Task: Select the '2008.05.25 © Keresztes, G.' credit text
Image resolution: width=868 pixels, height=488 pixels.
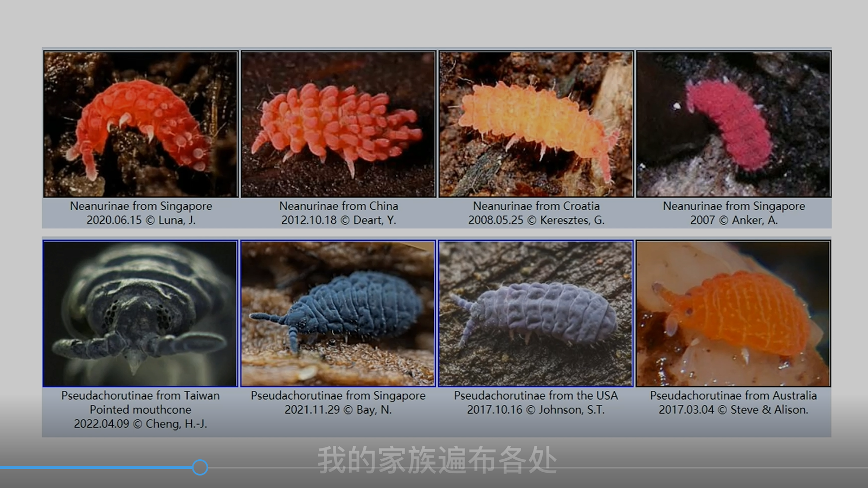Action: [536, 220]
